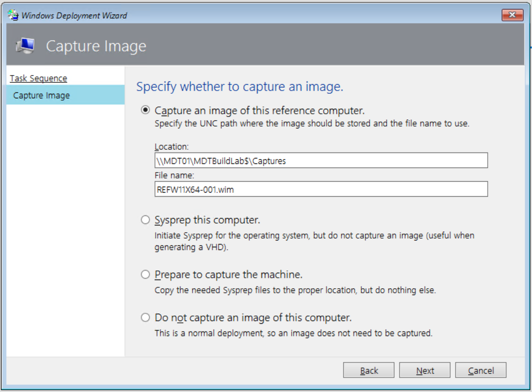Click the "Windows Deployment Wizard" title bar text

pyautogui.click(x=74, y=15)
